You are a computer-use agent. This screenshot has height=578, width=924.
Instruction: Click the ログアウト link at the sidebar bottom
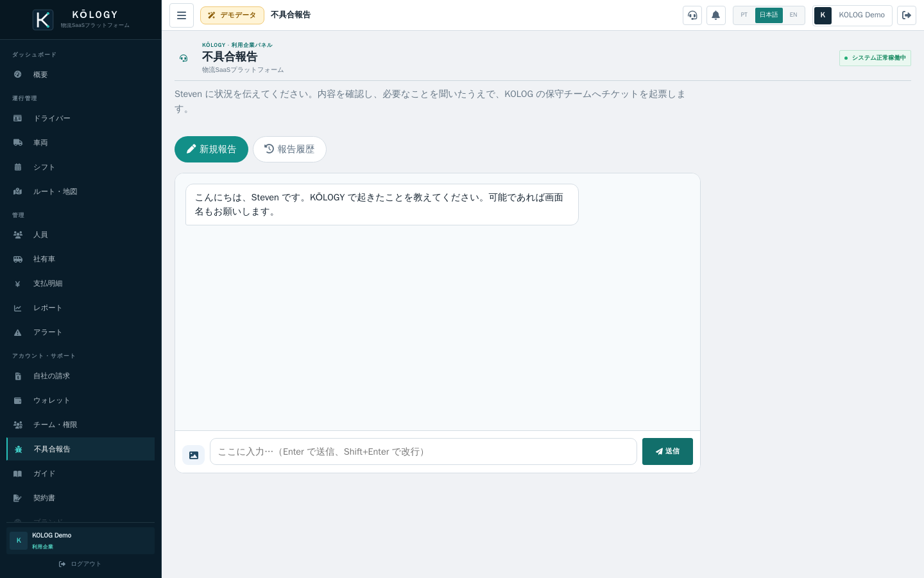80,564
